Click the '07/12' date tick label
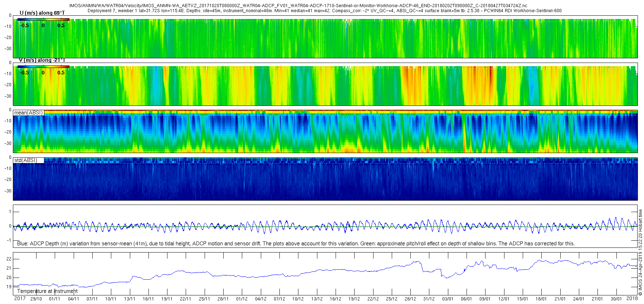This screenshot has width=644, height=304. click(x=279, y=299)
